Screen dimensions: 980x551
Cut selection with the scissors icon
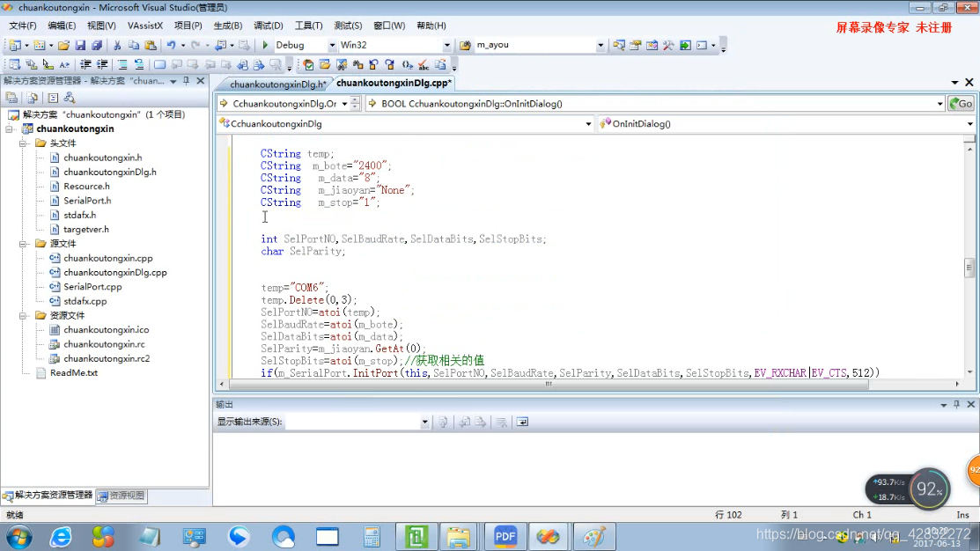[x=117, y=45]
